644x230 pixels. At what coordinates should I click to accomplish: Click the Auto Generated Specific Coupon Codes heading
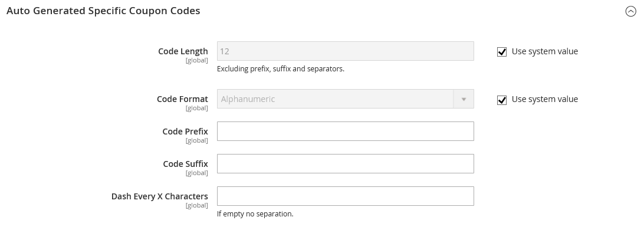pos(103,11)
